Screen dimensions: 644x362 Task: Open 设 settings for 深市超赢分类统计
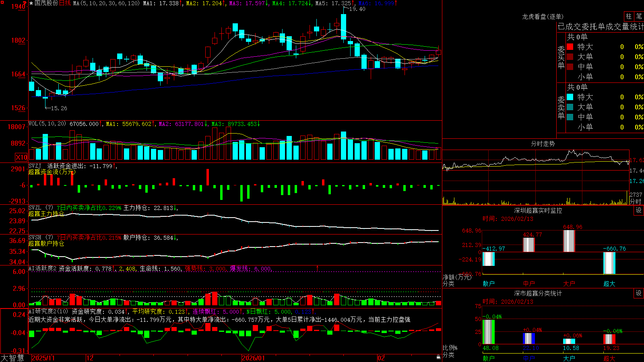click(x=639, y=293)
